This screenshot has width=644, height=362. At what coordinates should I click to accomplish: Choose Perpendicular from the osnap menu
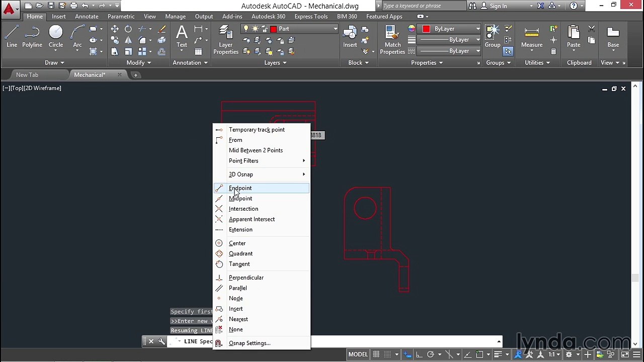pos(261,278)
